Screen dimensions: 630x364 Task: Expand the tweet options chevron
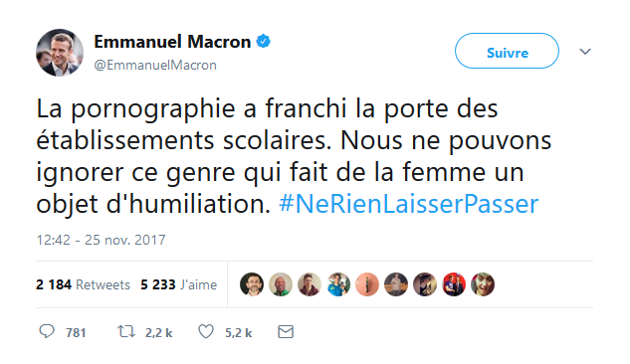point(585,52)
